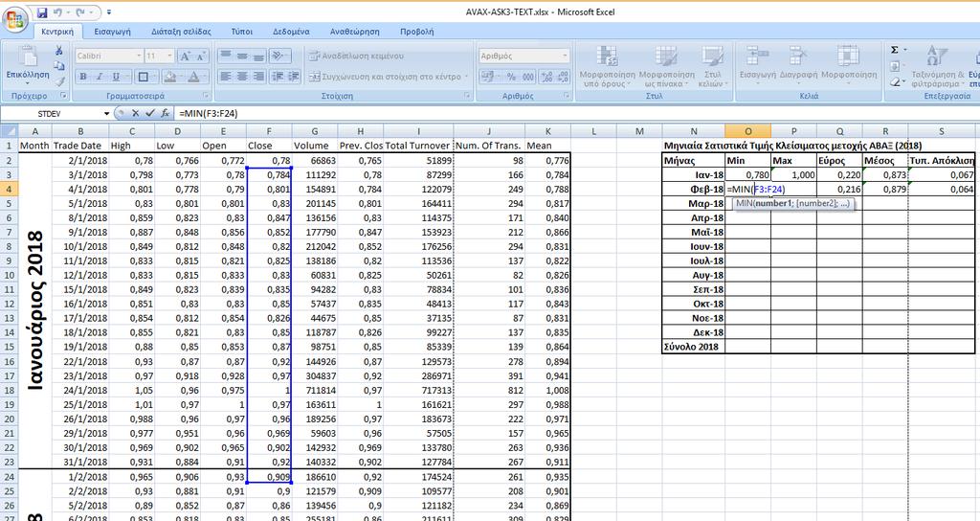The image size is (980, 521).
Task: Toggle Italic formatting
Action: click(x=100, y=77)
